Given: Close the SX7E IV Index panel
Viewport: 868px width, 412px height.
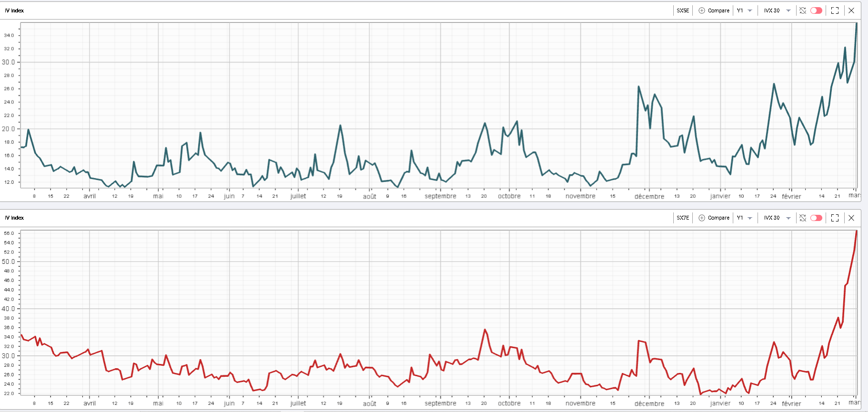Looking at the screenshot, I should [x=851, y=218].
